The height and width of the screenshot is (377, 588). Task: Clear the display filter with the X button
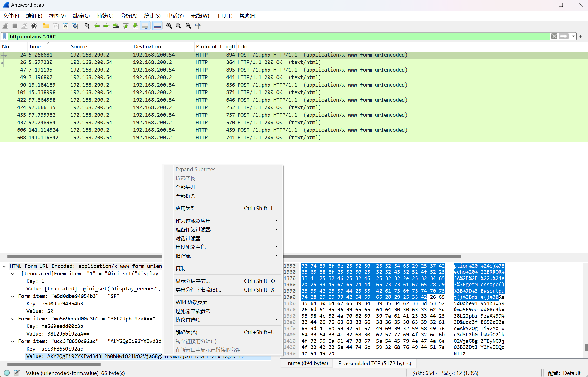(554, 36)
